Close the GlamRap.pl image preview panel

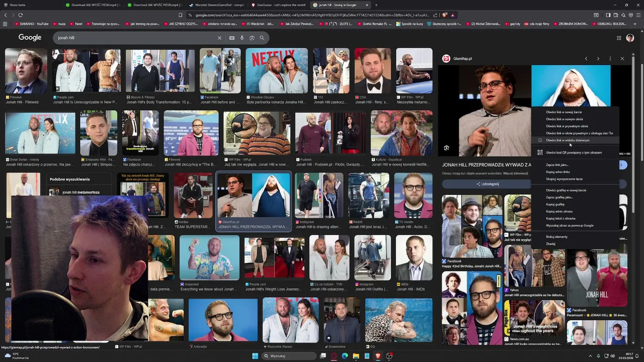[622, 59]
